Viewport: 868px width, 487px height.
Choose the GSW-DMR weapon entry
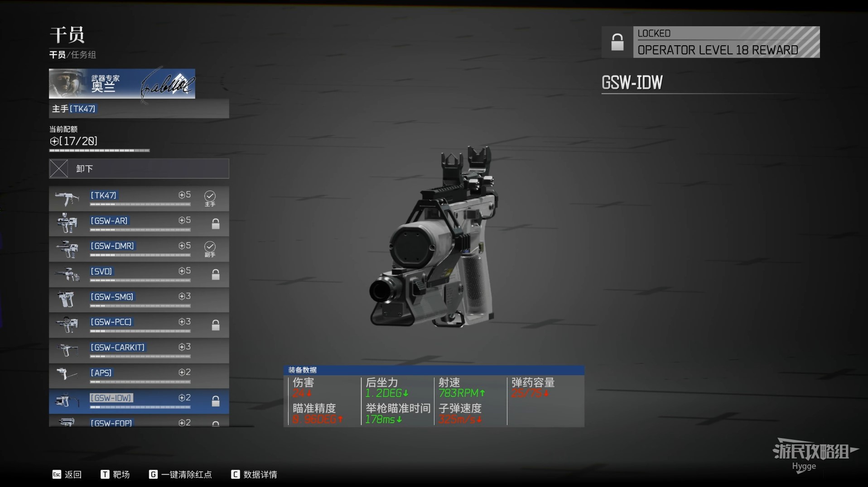click(139, 249)
